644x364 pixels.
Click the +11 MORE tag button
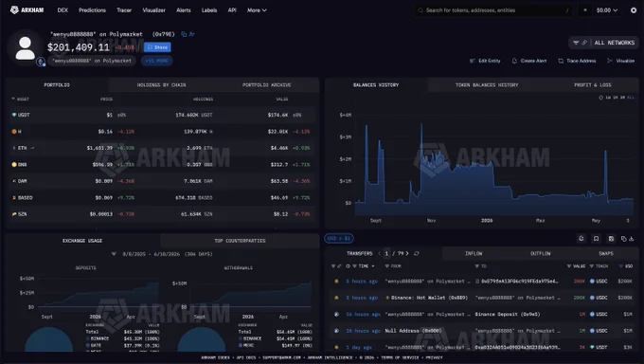(157, 61)
